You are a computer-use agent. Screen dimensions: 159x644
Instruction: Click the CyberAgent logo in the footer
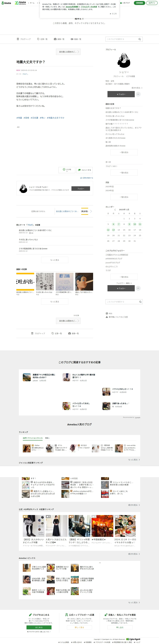(x=133, y=639)
